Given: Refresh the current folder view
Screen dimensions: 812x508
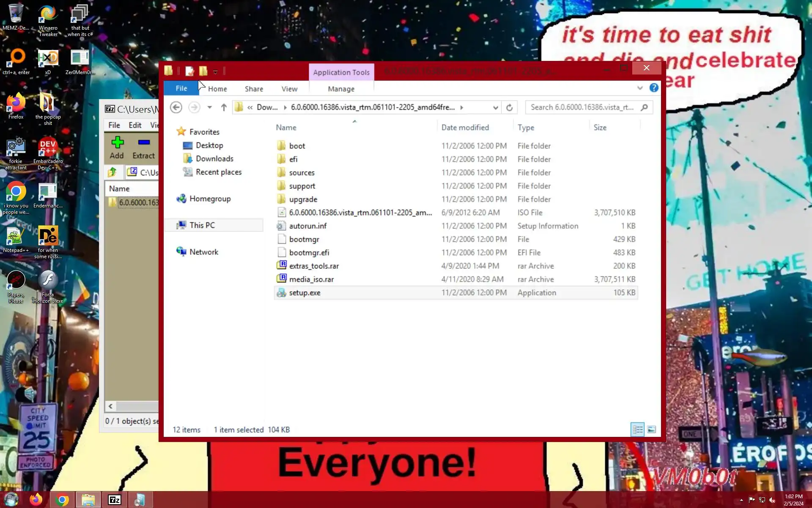Looking at the screenshot, I should coord(509,108).
